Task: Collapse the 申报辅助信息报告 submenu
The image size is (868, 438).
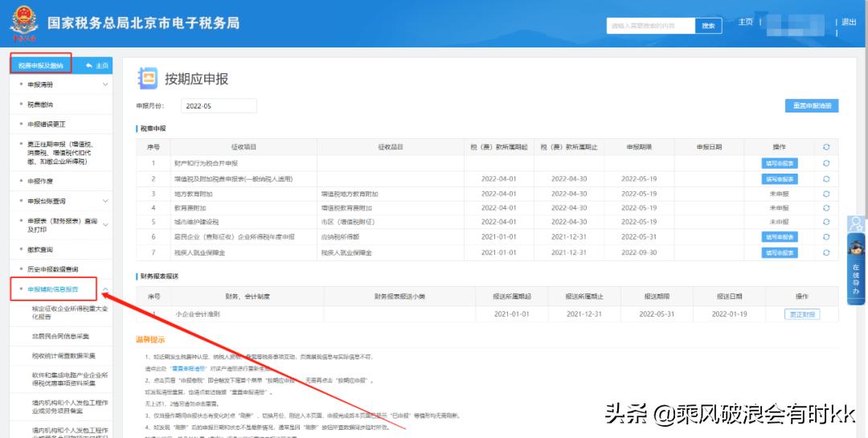Action: [105, 289]
